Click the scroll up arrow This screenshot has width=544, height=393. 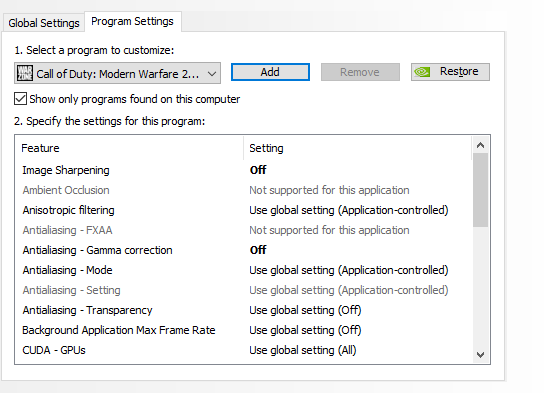tap(481, 145)
